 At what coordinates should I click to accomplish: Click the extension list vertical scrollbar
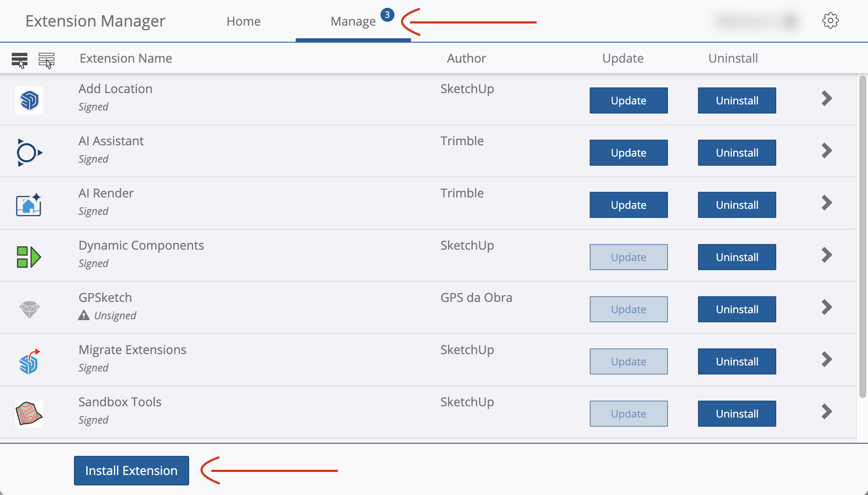click(863, 237)
